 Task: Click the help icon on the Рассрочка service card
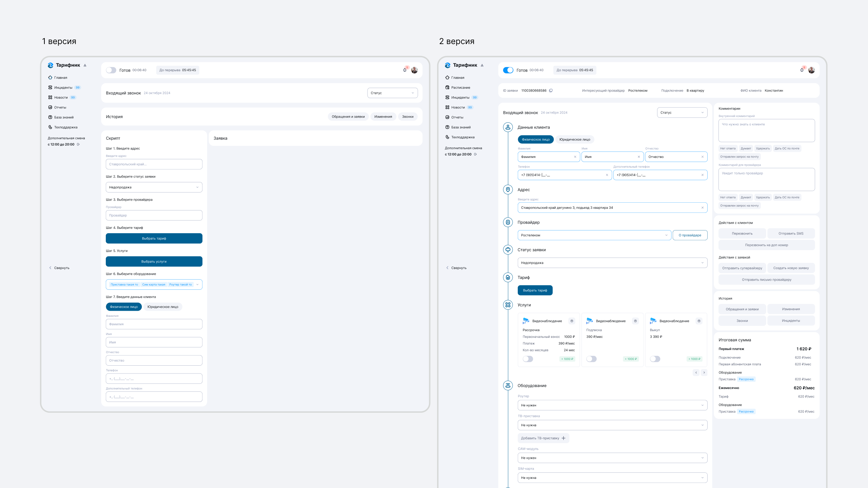point(572,321)
